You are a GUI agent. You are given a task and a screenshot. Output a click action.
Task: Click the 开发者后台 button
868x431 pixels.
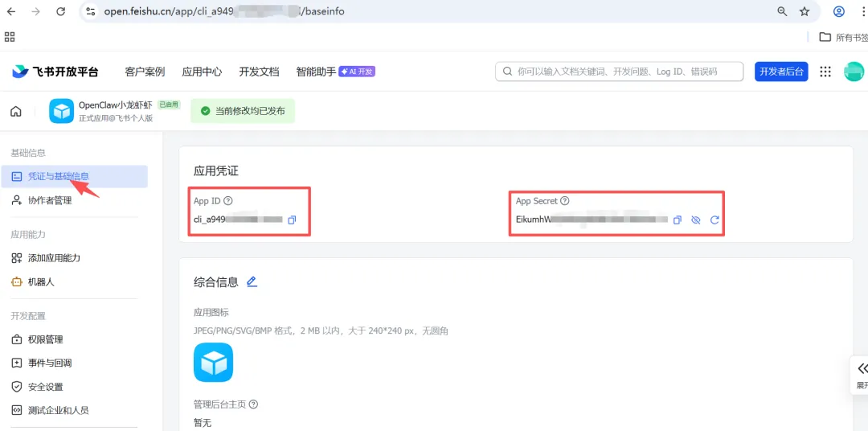pos(781,72)
